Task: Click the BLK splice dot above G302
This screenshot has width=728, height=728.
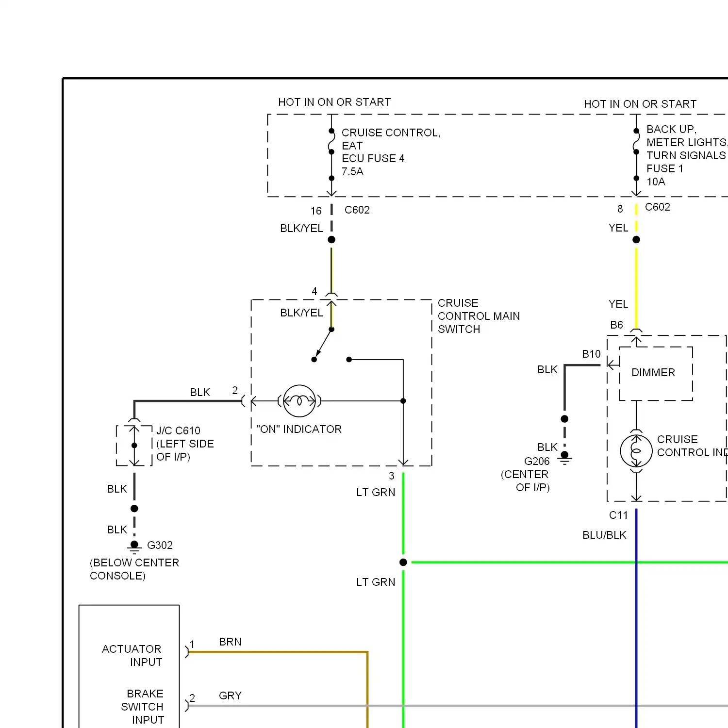Action: point(134,508)
